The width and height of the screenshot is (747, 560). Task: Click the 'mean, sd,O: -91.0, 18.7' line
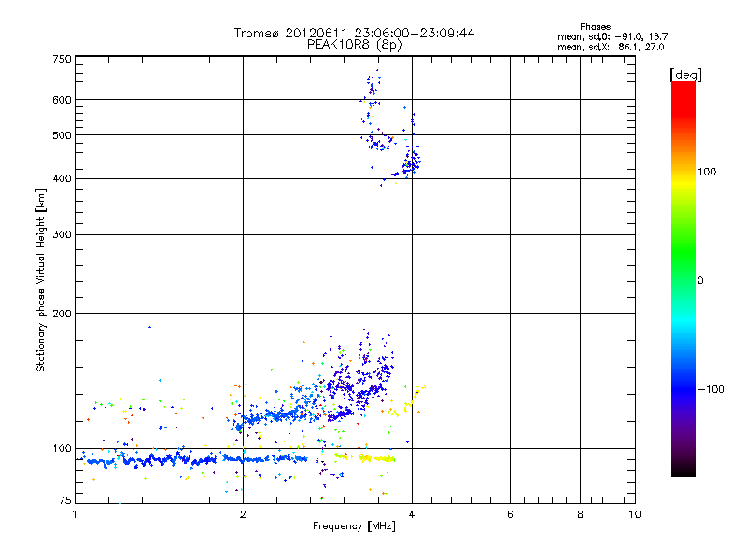pyautogui.click(x=613, y=36)
